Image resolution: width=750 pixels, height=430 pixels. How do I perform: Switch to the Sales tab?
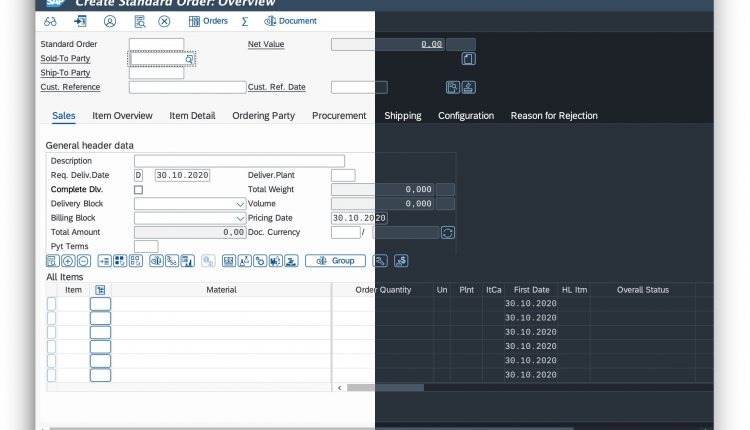point(64,116)
